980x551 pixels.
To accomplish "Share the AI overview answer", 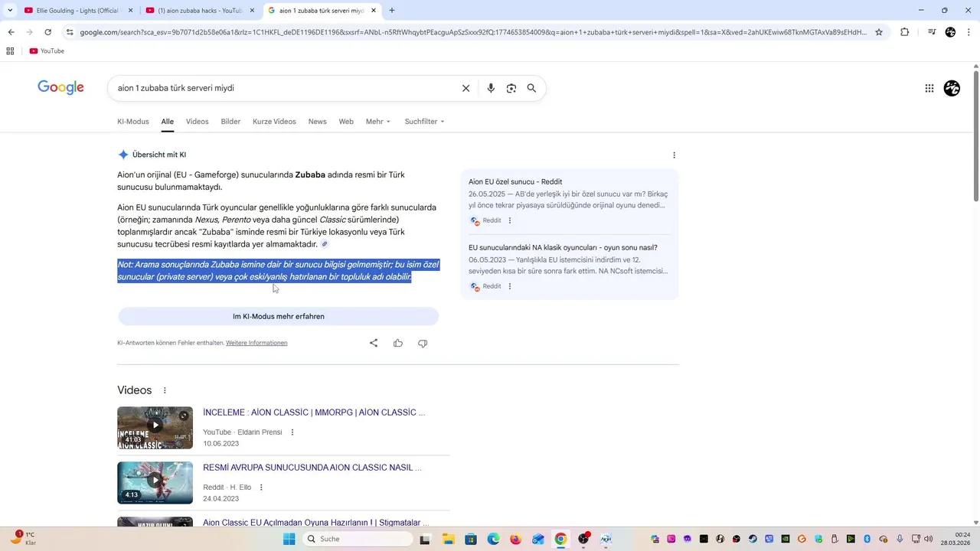I will click(374, 343).
